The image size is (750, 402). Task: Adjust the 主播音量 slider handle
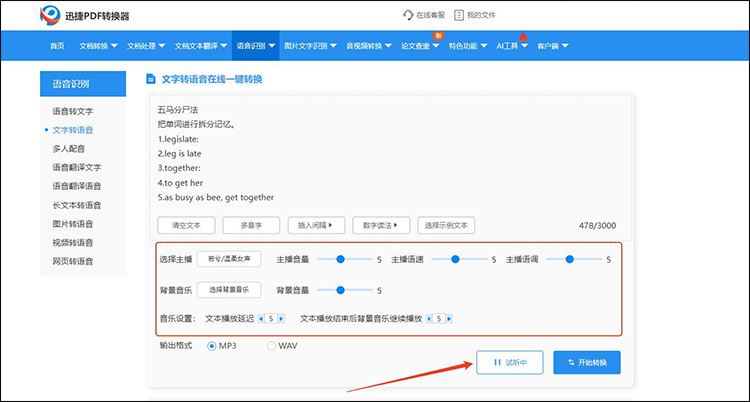(340, 259)
